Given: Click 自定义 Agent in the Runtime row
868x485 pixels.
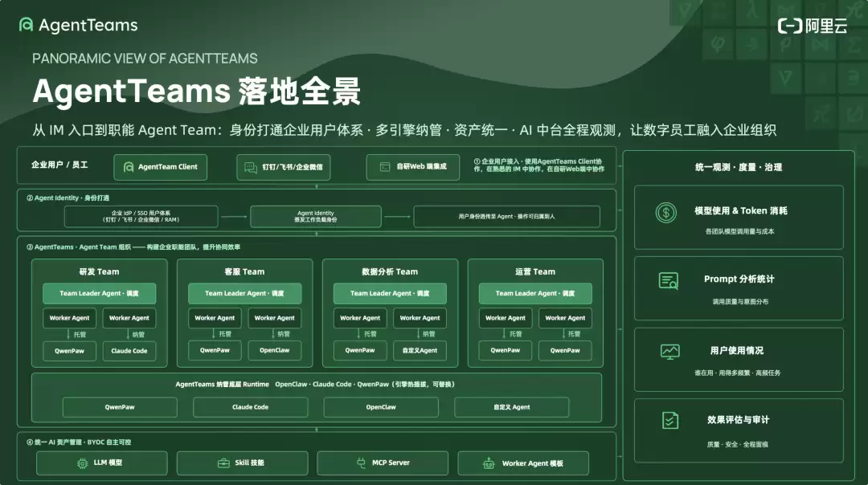Looking at the screenshot, I should coord(511,407).
